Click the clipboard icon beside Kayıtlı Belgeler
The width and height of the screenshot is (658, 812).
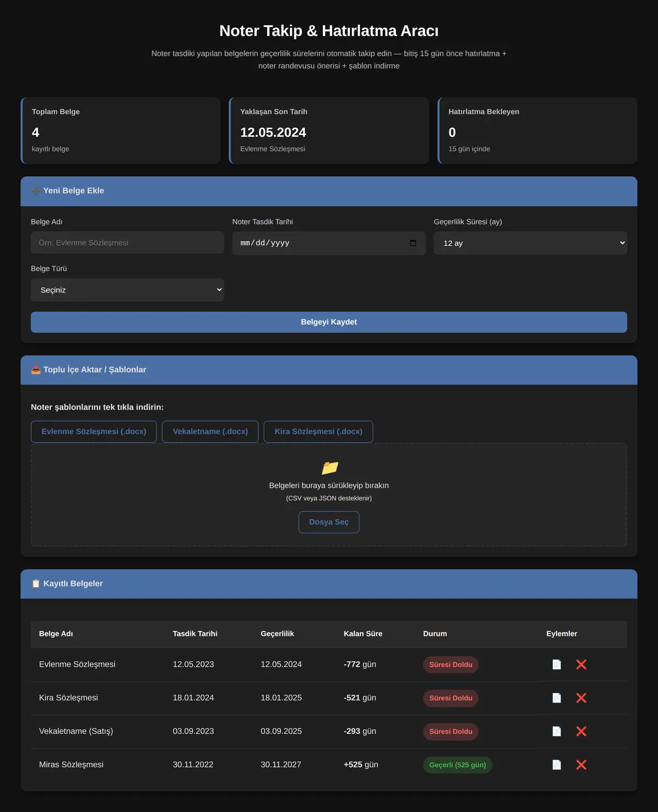[36, 584]
